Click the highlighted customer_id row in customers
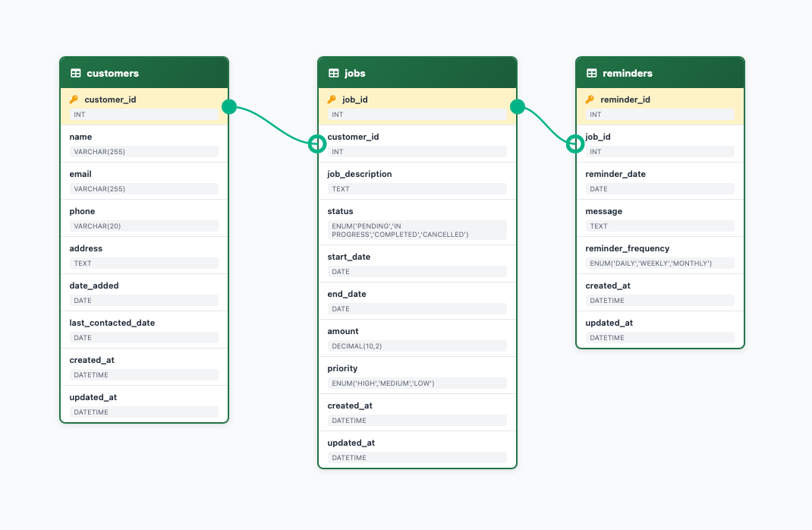This screenshot has width=812, height=530. [144, 106]
